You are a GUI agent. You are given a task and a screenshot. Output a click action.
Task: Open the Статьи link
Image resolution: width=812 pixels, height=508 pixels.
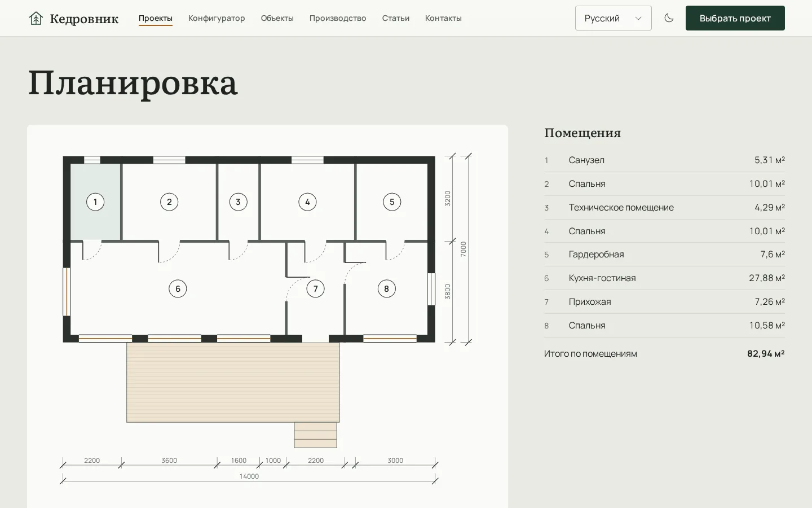[x=396, y=18]
